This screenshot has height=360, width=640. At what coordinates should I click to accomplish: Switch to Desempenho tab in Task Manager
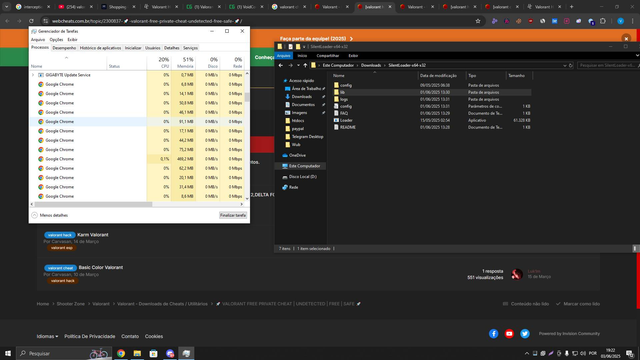(x=64, y=48)
